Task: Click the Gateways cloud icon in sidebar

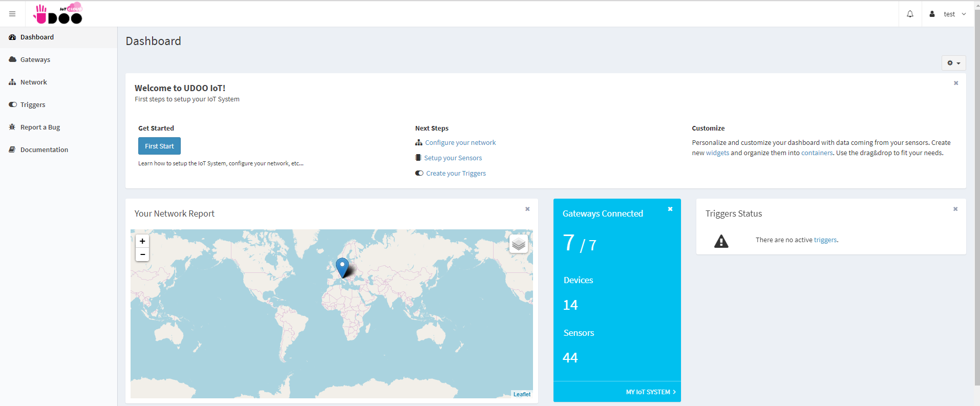Action: [13, 59]
